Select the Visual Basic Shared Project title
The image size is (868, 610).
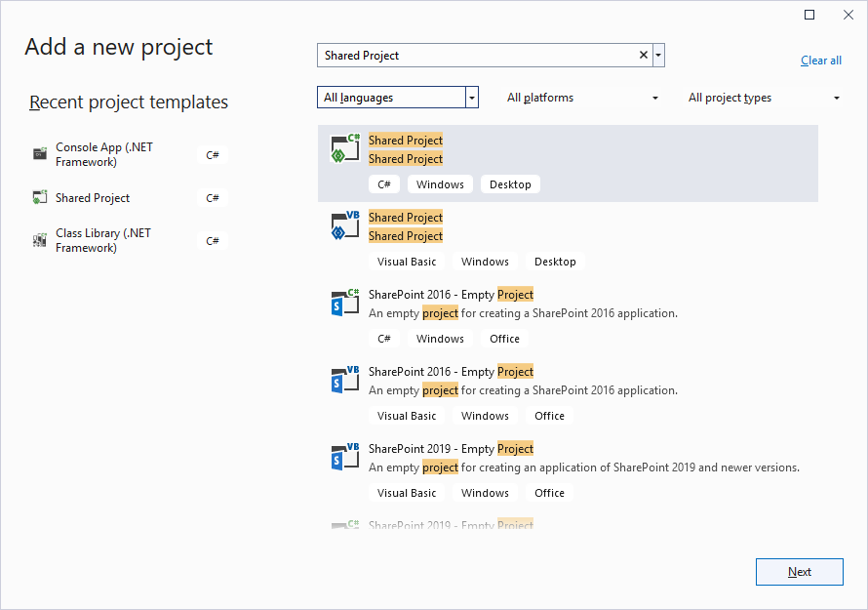406,218
